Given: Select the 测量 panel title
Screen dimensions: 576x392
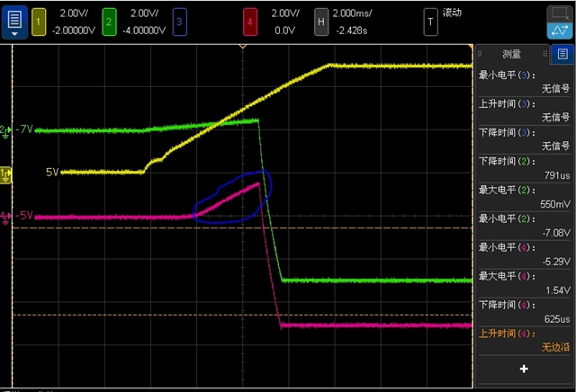Looking at the screenshot, I should coord(511,54).
